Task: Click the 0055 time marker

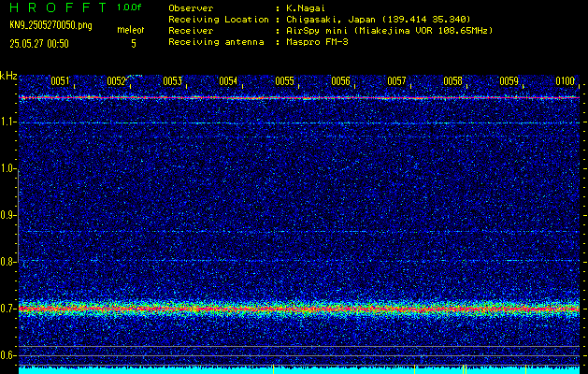Action: click(x=284, y=81)
